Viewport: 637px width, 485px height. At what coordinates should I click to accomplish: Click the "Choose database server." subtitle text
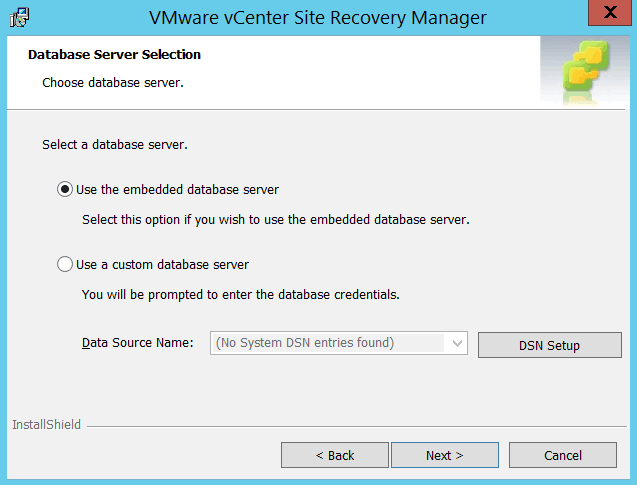tap(112, 82)
